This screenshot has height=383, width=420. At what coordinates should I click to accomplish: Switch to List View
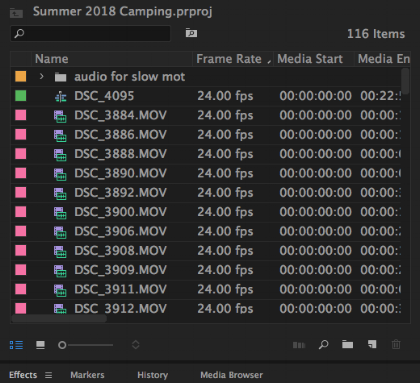16,345
